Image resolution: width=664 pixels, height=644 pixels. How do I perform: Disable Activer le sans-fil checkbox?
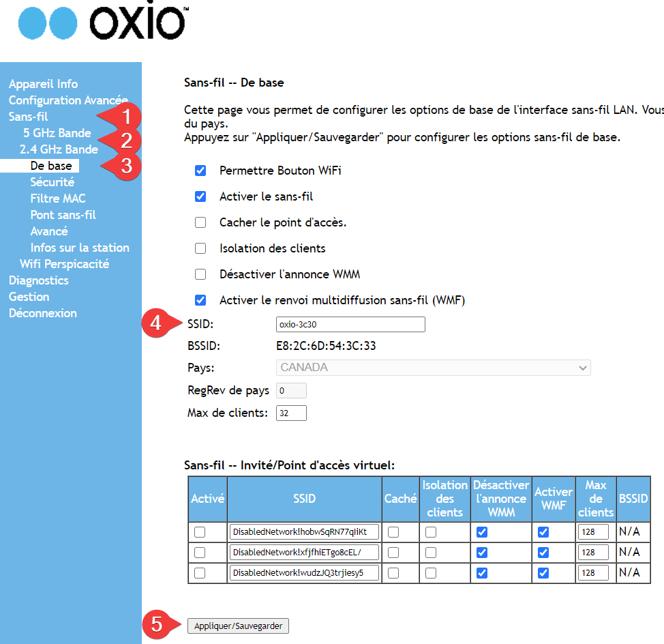tap(200, 196)
